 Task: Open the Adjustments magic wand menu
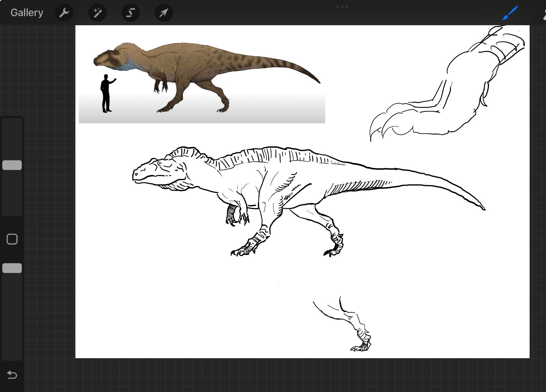pyautogui.click(x=97, y=13)
